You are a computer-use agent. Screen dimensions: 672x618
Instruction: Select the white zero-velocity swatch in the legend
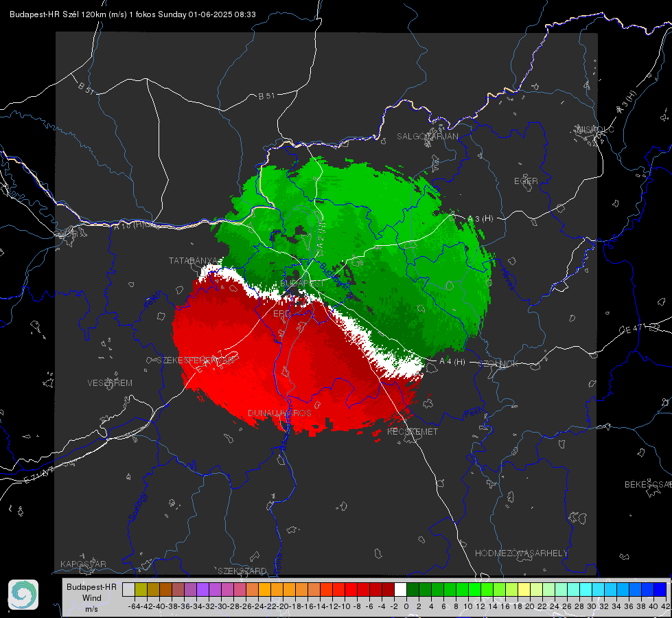pos(400,589)
